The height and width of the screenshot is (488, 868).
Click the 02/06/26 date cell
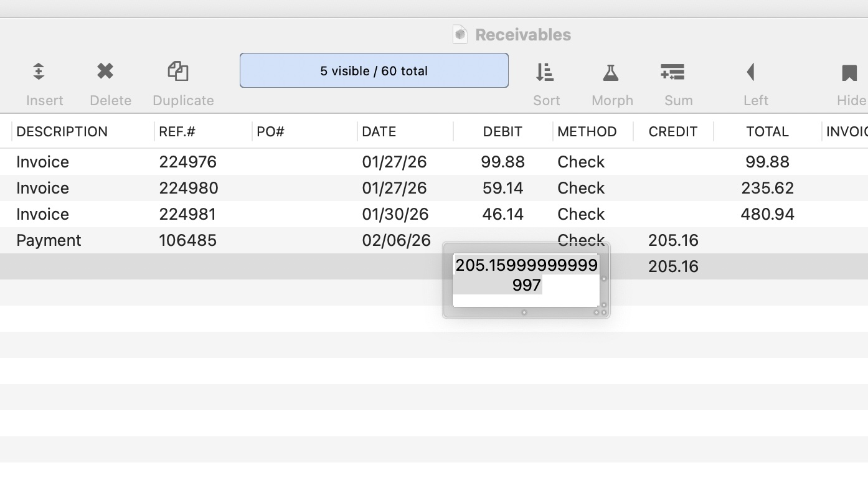(x=396, y=241)
